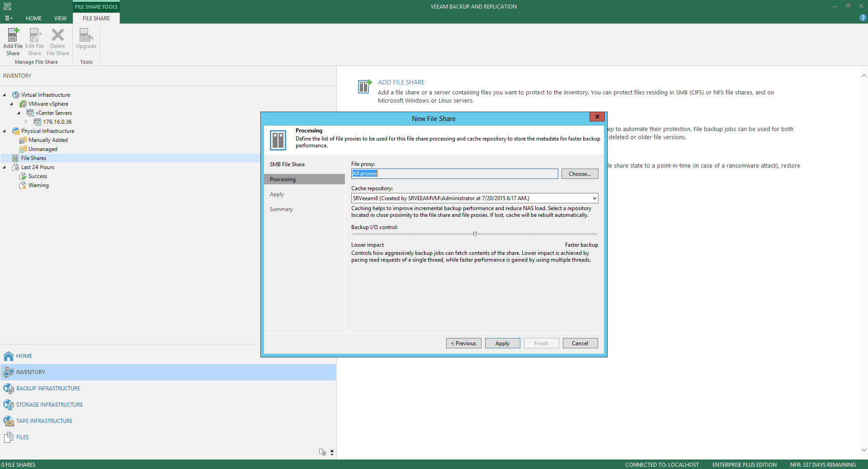Image resolution: width=868 pixels, height=469 pixels.
Task: Collapse the Virtual Infrastructure tree node
Action: (x=5, y=95)
